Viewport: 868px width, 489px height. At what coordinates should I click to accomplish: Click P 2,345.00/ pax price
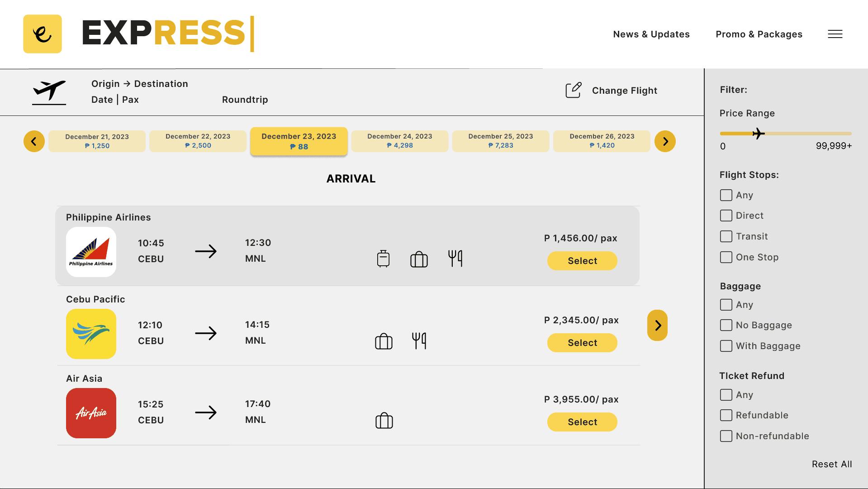click(x=581, y=320)
